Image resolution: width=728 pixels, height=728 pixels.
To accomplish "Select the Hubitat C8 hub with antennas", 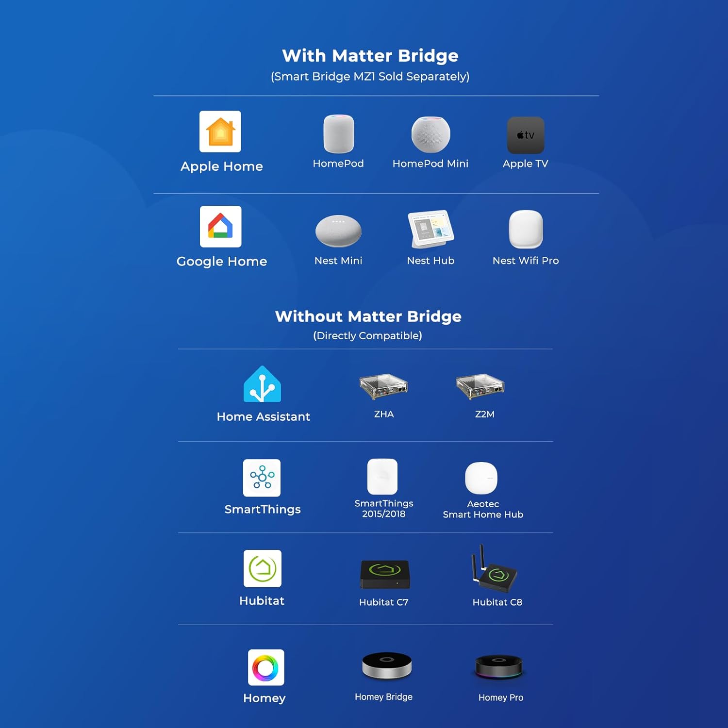I will coord(495,570).
